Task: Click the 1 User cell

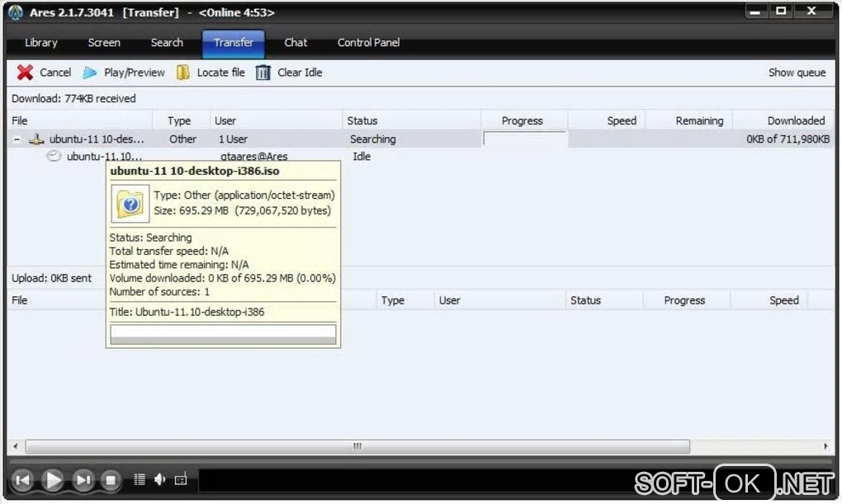Action: pyautogui.click(x=233, y=139)
